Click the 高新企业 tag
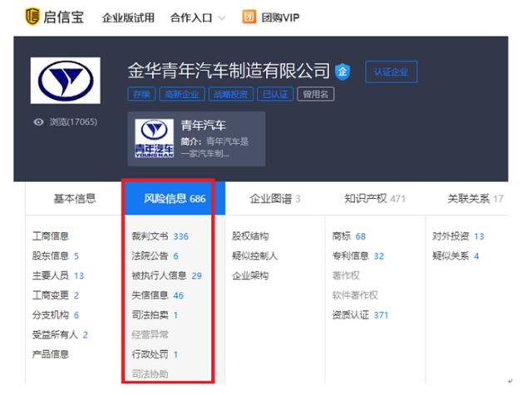The image size is (532, 395). pyautogui.click(x=182, y=94)
